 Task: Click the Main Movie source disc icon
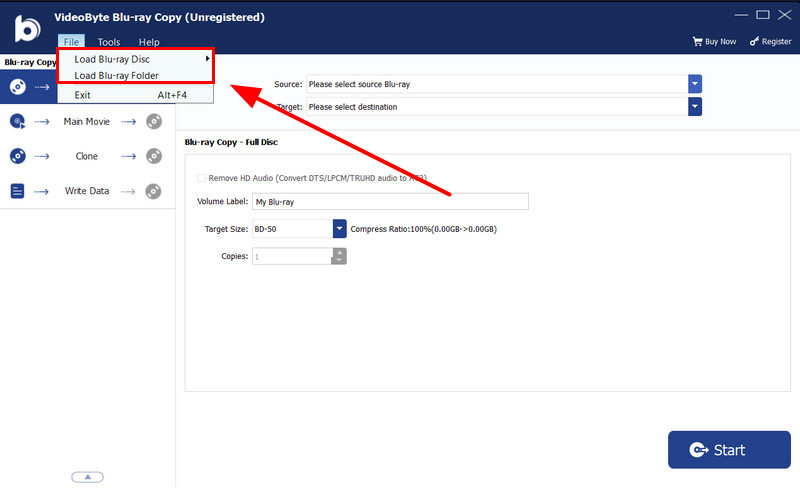[18, 121]
